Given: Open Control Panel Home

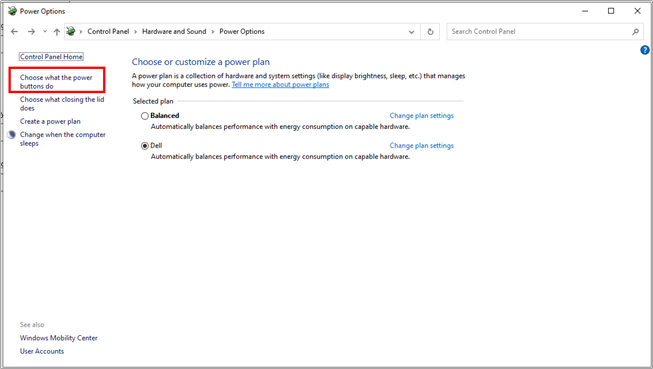Looking at the screenshot, I should (x=51, y=57).
